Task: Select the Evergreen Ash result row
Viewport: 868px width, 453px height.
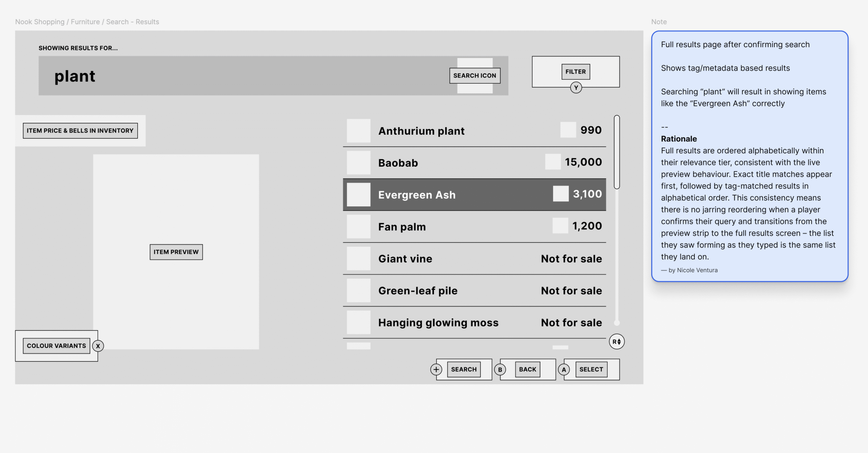Action: pyautogui.click(x=474, y=195)
